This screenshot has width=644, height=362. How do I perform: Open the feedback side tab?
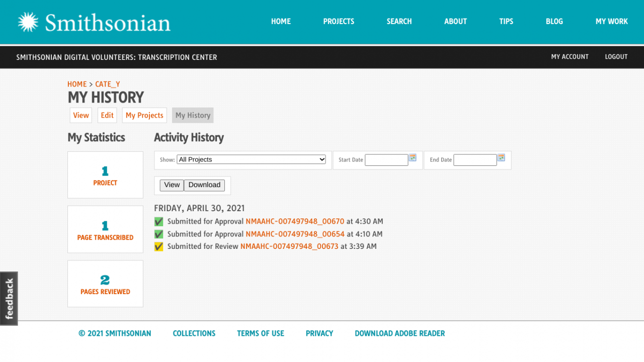9,299
